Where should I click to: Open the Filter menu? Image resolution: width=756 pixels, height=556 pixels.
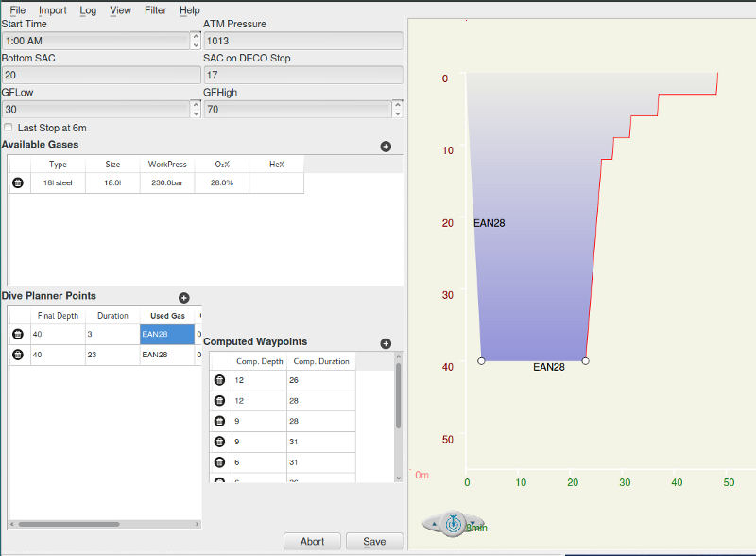click(156, 10)
